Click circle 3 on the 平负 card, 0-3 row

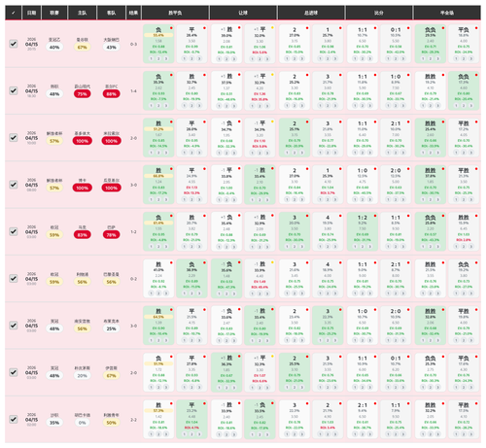[x=471, y=58]
